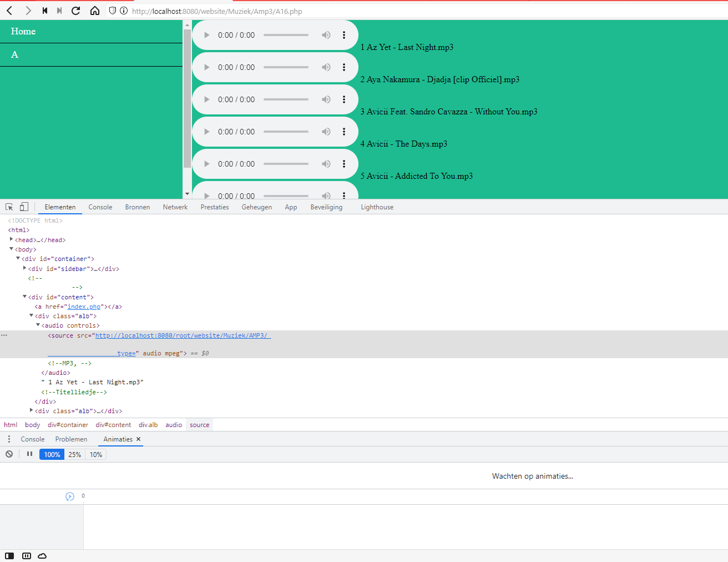Mute audio player for Addicted To You

(x=326, y=164)
